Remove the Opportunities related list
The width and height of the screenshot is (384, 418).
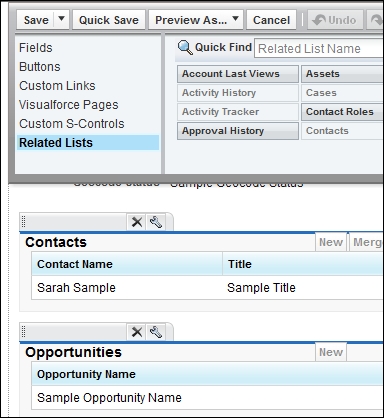point(137,332)
